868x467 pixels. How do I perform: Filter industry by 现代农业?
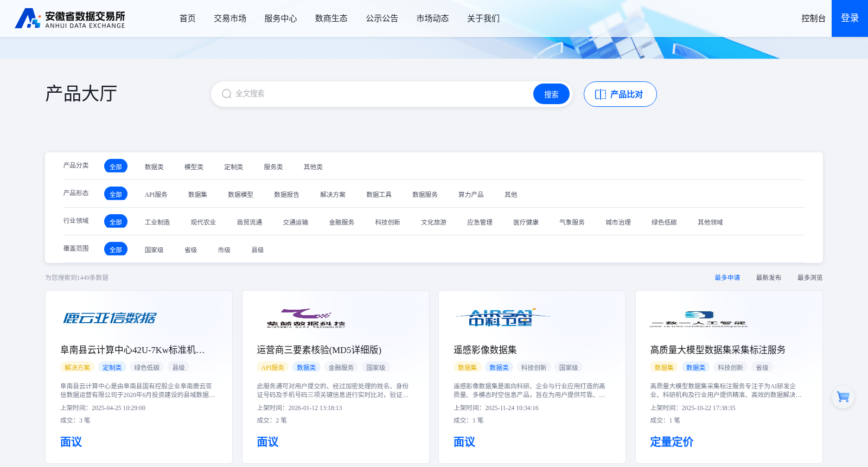pyautogui.click(x=203, y=222)
